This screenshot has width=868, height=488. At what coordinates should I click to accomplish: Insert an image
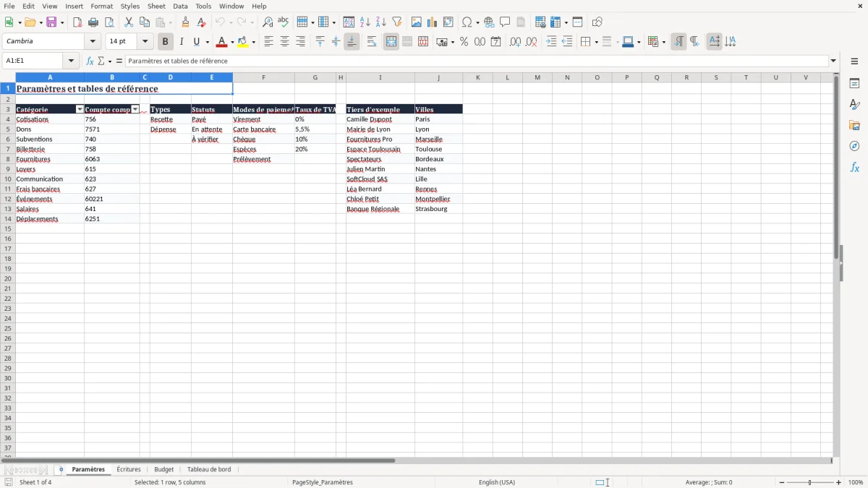coord(417,22)
